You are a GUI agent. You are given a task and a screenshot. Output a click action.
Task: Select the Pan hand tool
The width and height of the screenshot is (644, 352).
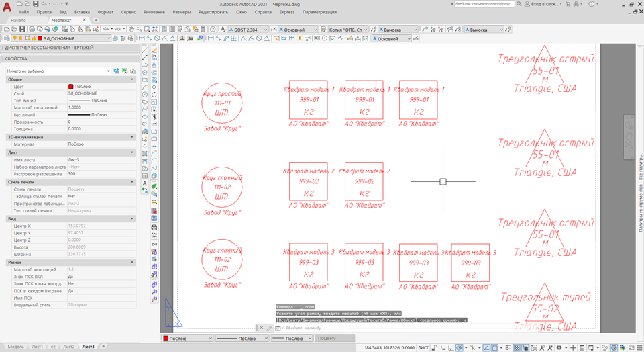pyautogui.click(x=131, y=29)
